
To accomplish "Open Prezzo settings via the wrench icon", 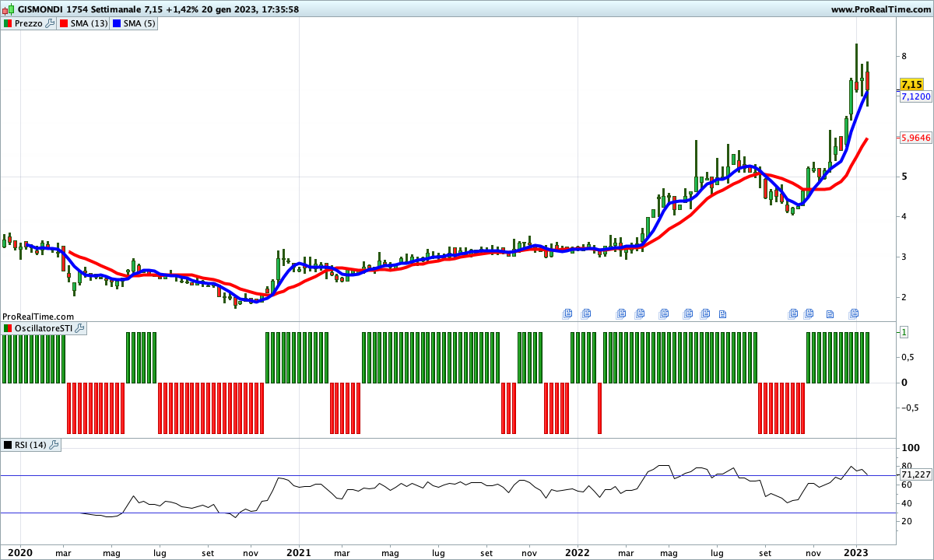I will 51,23.
